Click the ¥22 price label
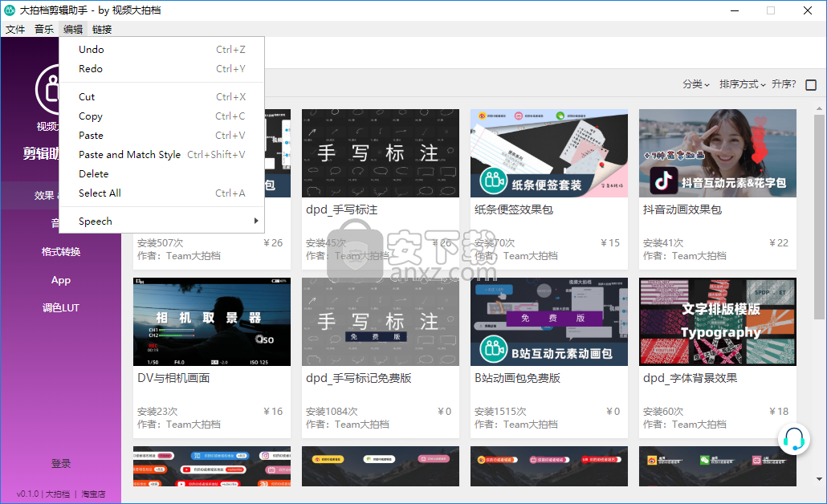The width and height of the screenshot is (827, 504). click(779, 243)
